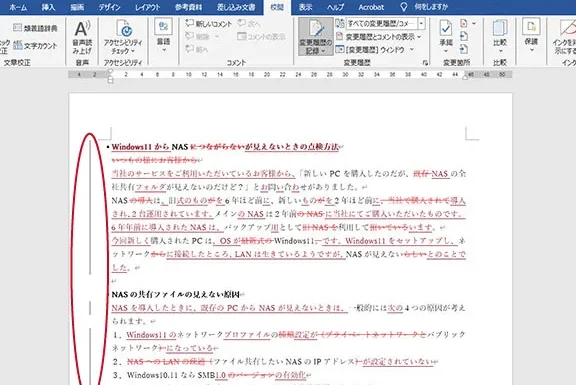Switch to the レイアウト tab
This screenshot has height=385, width=576.
coord(147,7)
